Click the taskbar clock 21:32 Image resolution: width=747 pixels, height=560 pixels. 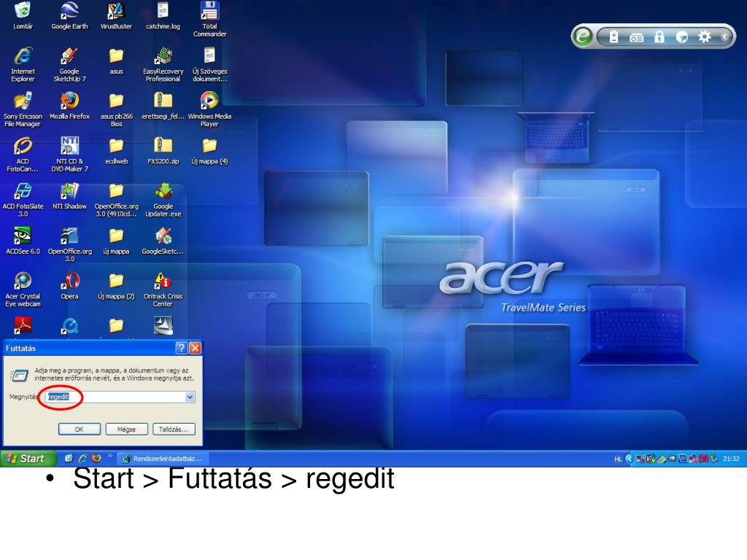point(731,459)
